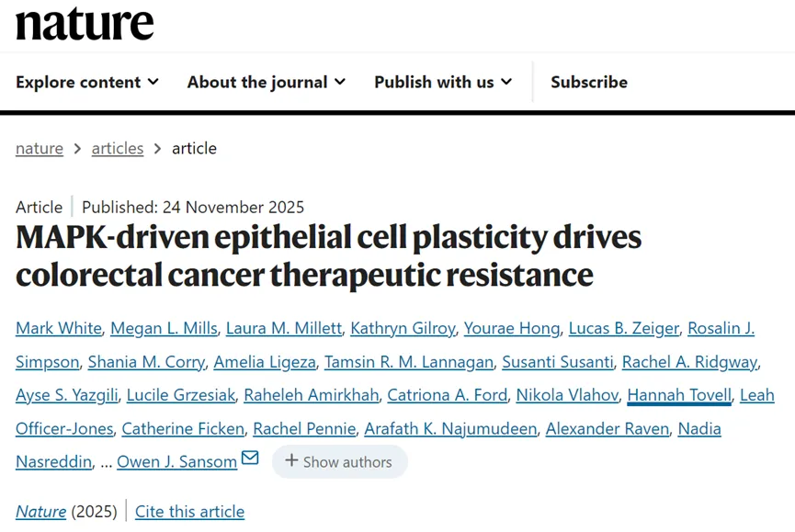Select the highlighted author Hannah Tovell
Viewport: 795px width, 532px height.
(x=679, y=395)
